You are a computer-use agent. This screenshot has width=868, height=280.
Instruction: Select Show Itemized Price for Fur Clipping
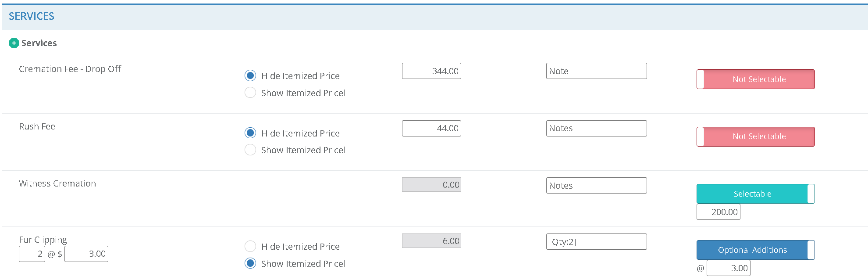tap(250, 263)
